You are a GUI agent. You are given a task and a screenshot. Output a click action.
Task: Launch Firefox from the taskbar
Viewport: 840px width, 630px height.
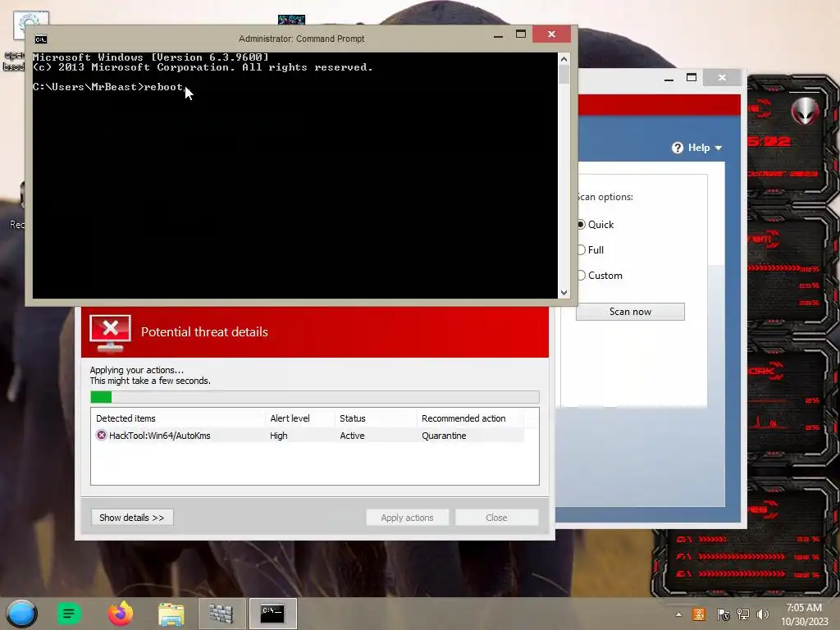(x=121, y=614)
